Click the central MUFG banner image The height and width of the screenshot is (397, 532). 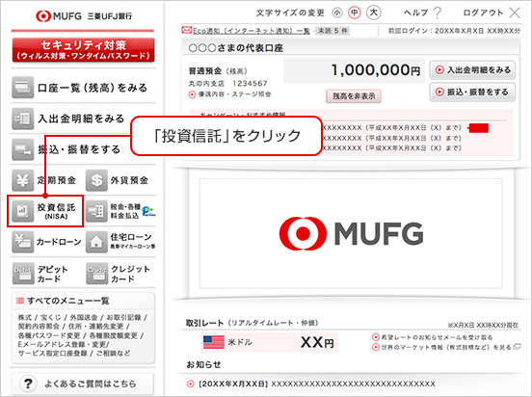click(351, 233)
